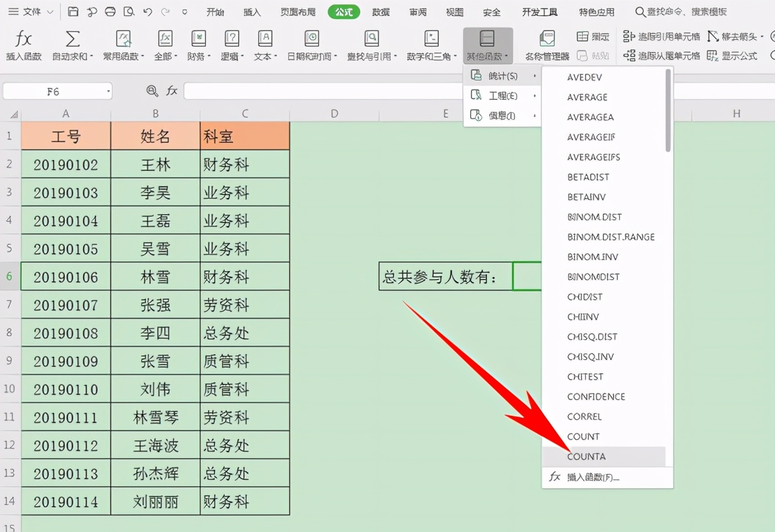
Task: Switch to the 开始 ribbon tab
Action: [215, 12]
